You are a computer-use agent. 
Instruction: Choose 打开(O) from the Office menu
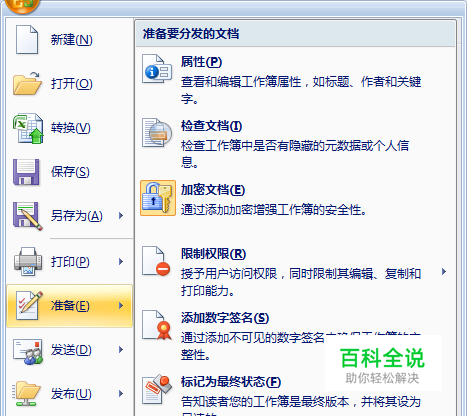(x=69, y=84)
